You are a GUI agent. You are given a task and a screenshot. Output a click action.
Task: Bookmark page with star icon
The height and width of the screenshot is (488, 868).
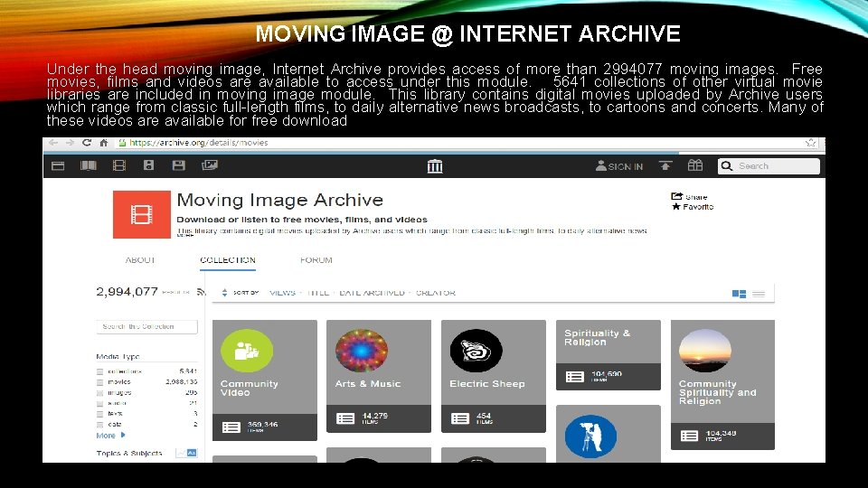point(810,143)
